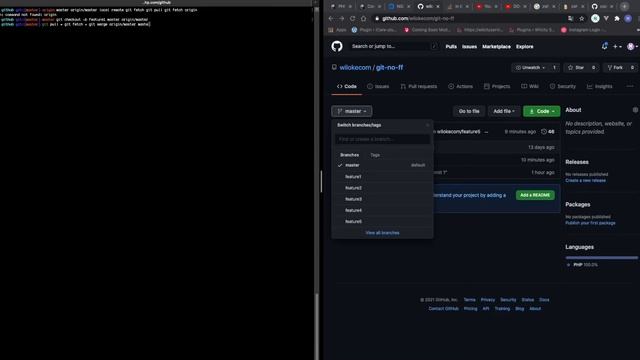Image resolution: width=640 pixels, height=360 pixels.
Task: Star the repository
Action: 576,67
